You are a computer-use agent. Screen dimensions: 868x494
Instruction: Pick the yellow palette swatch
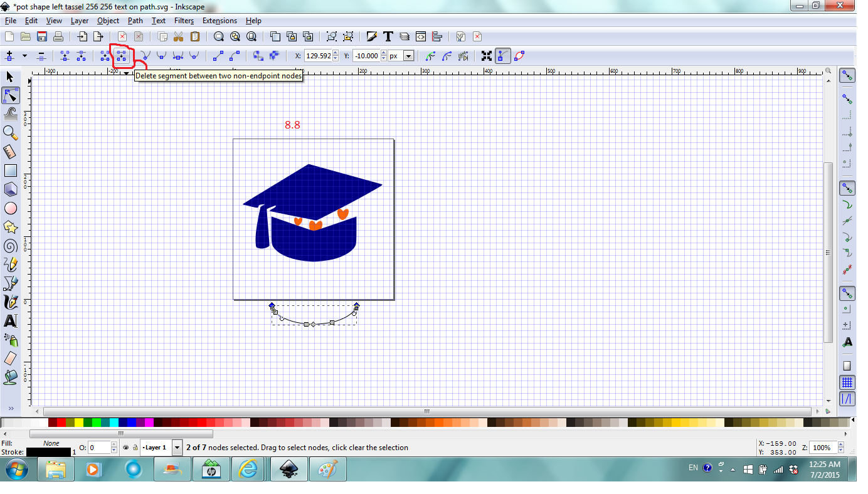[x=78, y=423]
